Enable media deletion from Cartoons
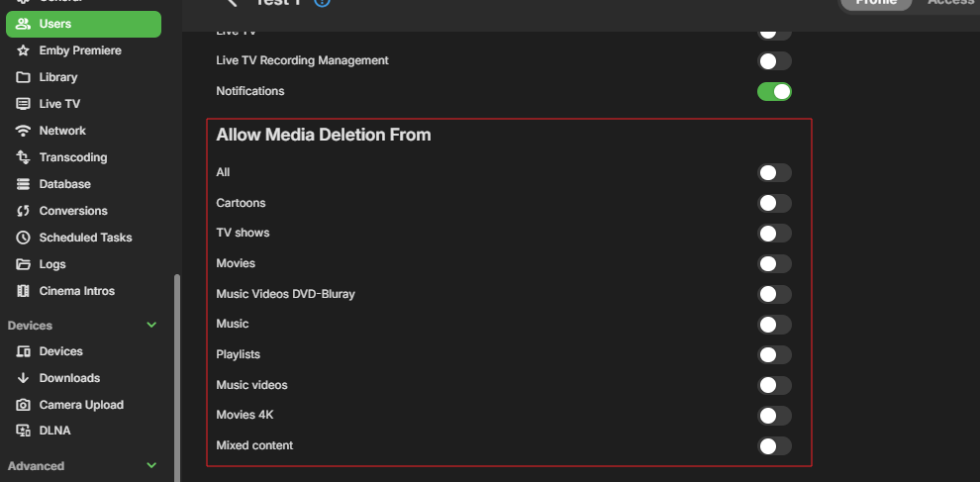 coord(774,203)
